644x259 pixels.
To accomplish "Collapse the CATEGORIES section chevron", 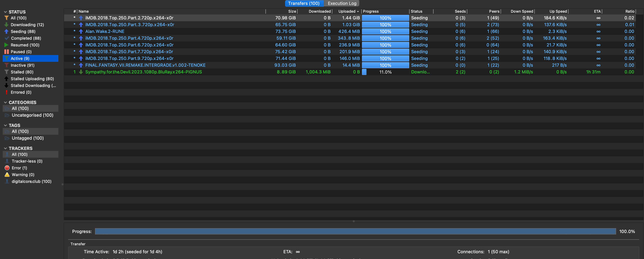I will click(5, 103).
